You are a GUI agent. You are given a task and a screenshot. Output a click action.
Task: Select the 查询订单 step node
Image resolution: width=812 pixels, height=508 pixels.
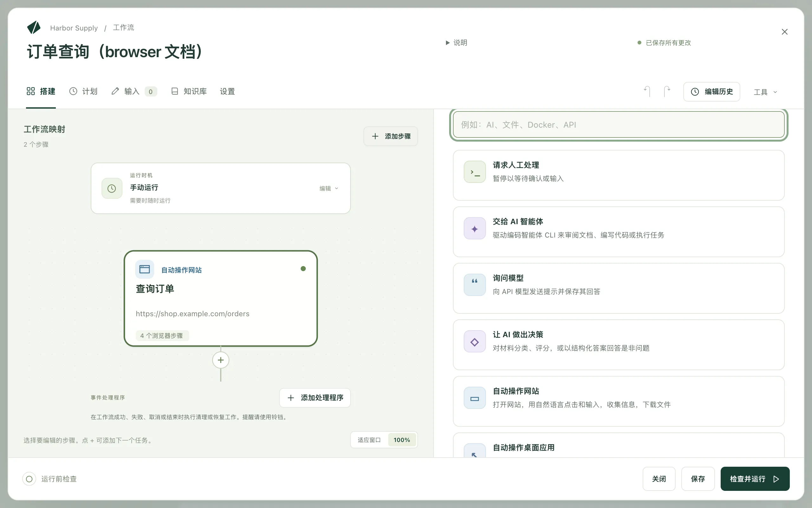point(220,298)
